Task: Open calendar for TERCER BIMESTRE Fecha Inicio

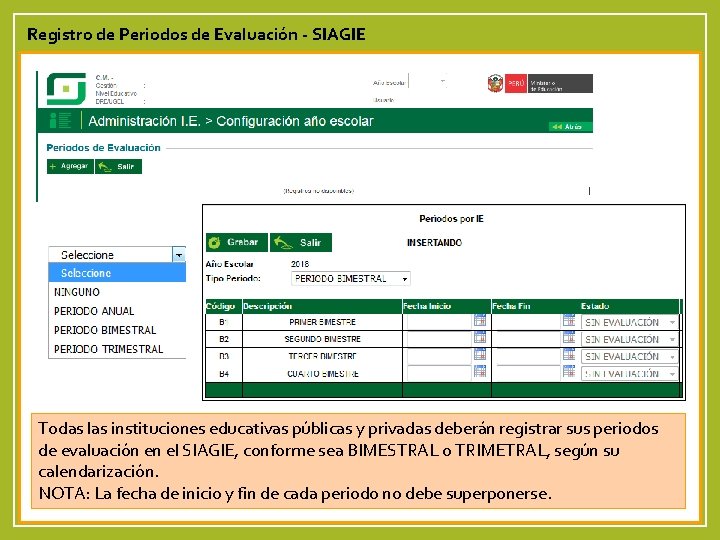Action: [x=479, y=354]
